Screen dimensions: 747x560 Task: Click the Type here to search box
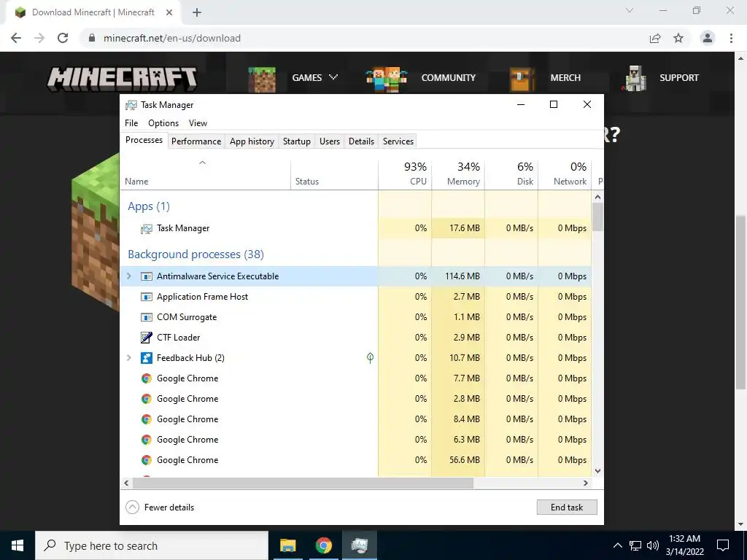(152, 545)
